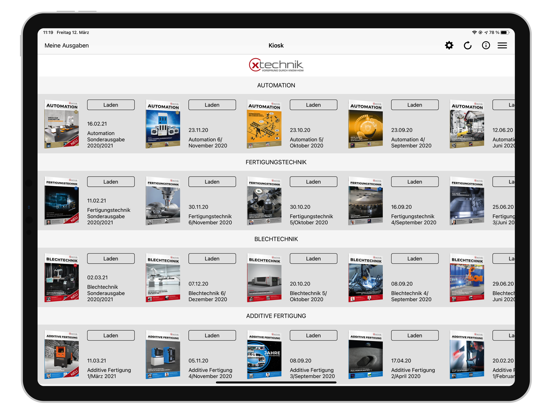Image resolution: width=552 pixels, height=414 pixels.
Task: Open Fertigungstechnik 6/November 2020 cover
Action: click(163, 201)
